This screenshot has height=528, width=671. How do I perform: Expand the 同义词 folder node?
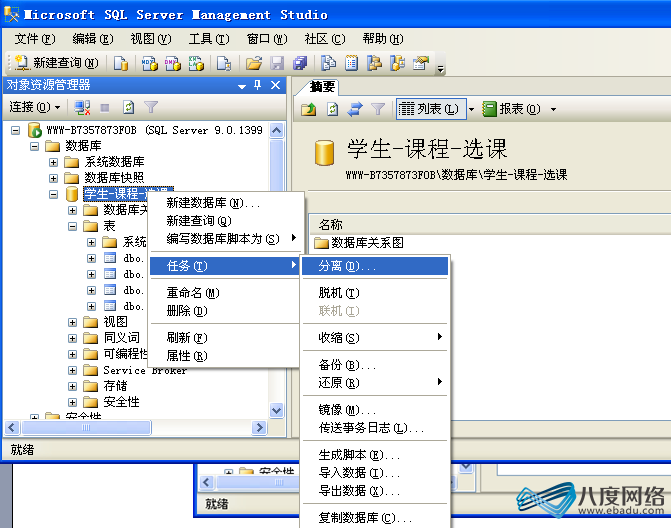72,338
